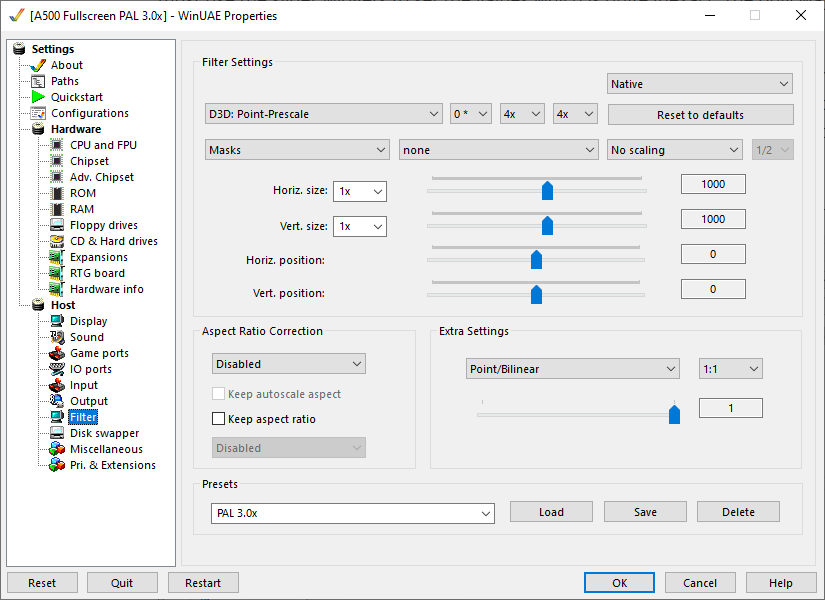825x600 pixels.
Task: Open the 'none' mask selection dropdown
Action: pos(499,150)
